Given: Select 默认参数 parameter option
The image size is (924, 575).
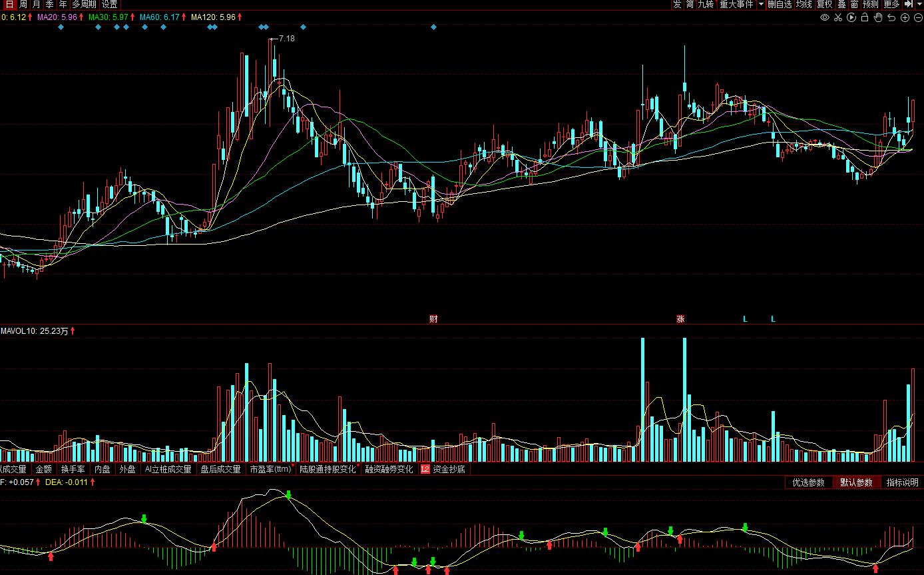Looking at the screenshot, I should [x=856, y=482].
